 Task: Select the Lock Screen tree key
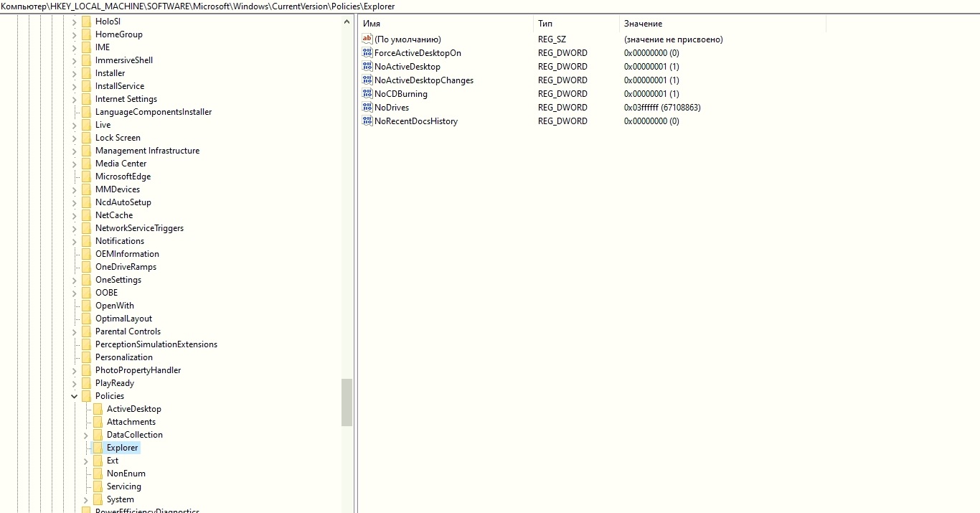[118, 138]
